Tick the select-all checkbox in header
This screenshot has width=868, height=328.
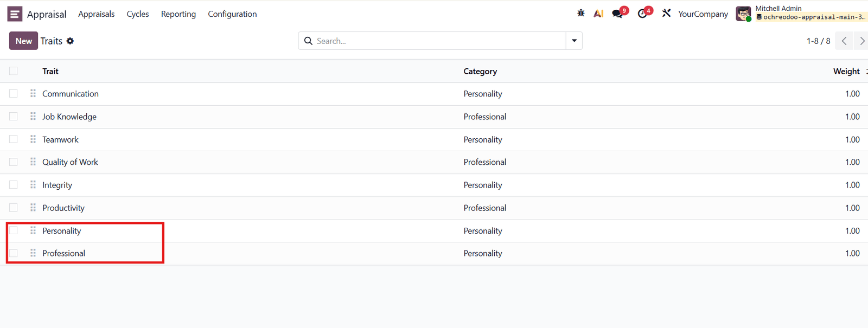tap(14, 71)
